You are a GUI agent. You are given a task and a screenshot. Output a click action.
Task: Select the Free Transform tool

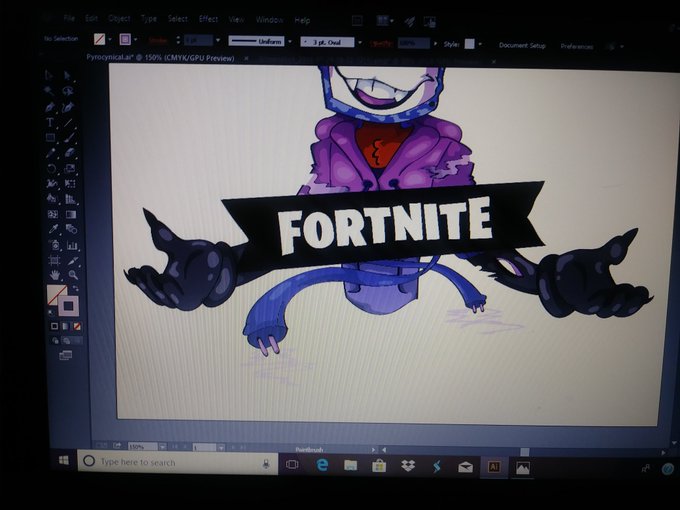[70, 183]
